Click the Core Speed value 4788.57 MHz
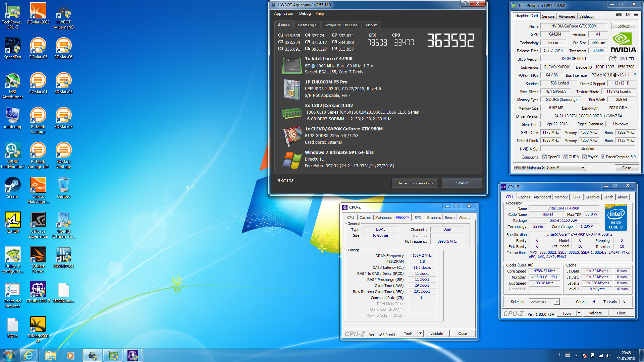The width and height of the screenshot is (644, 362). point(544,271)
